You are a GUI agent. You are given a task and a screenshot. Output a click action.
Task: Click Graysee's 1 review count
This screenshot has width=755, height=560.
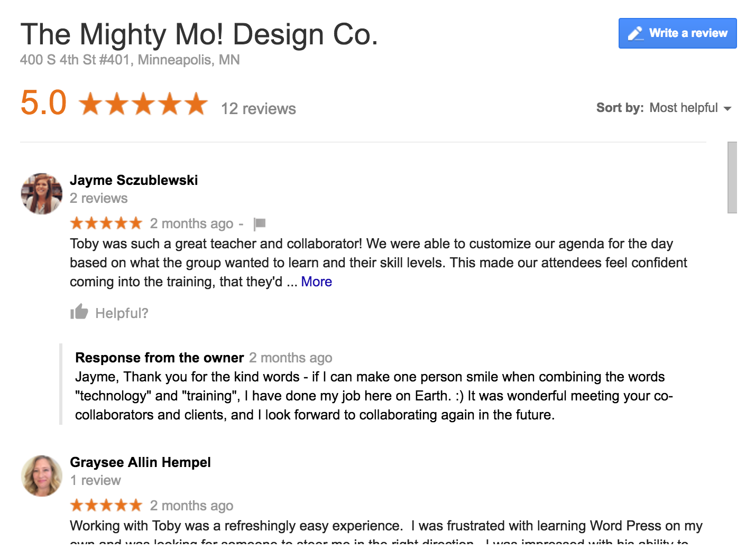(x=96, y=480)
